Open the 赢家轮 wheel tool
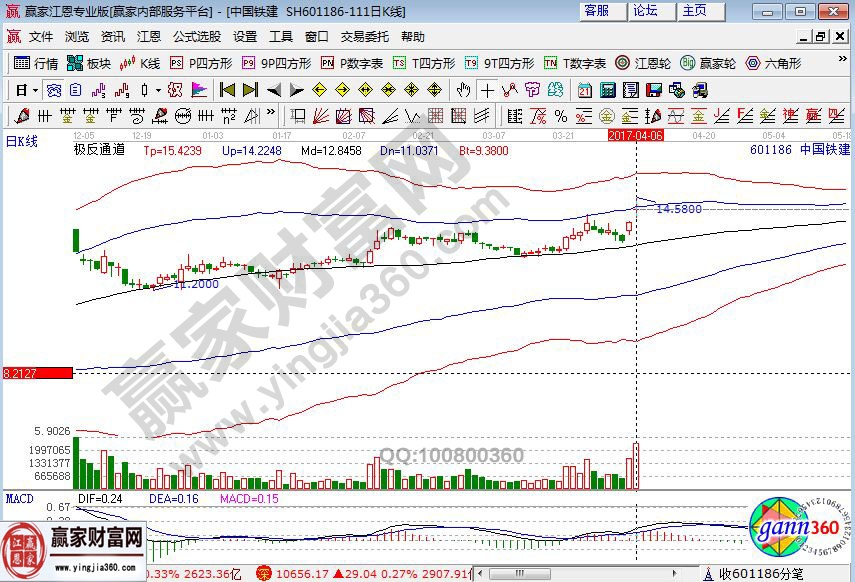Image resolution: width=855 pixels, height=582 pixels. click(708, 63)
